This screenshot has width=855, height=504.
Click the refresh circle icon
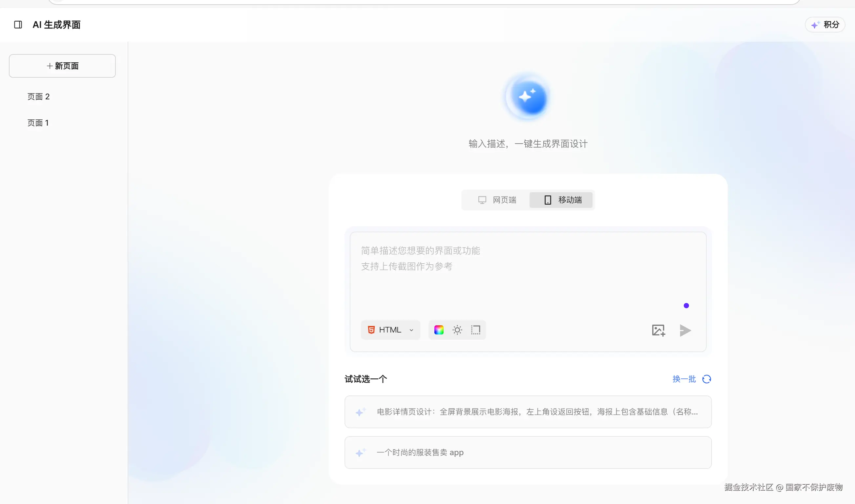(x=706, y=379)
